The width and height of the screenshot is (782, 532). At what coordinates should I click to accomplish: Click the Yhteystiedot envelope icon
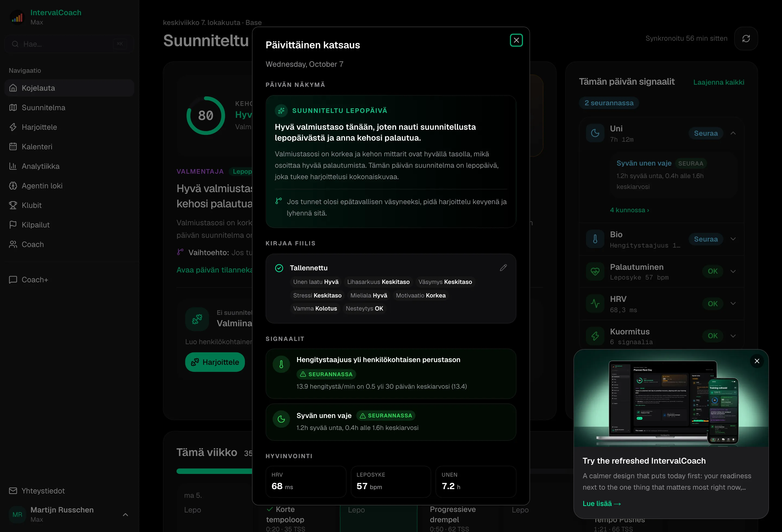point(13,491)
